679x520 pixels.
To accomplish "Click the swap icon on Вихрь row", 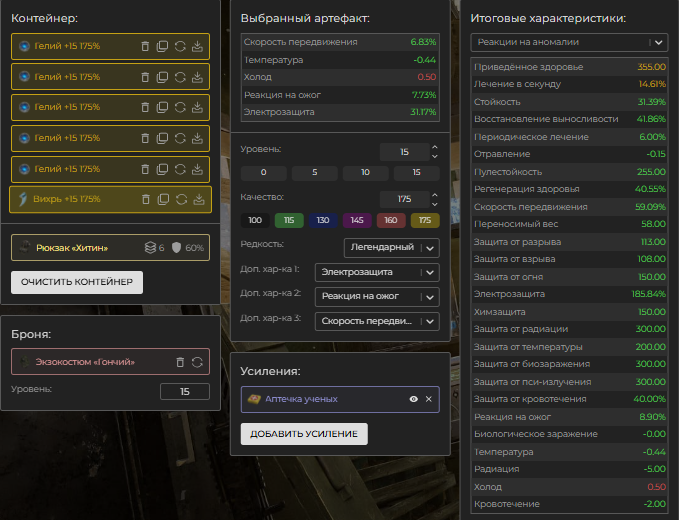I will [x=180, y=199].
